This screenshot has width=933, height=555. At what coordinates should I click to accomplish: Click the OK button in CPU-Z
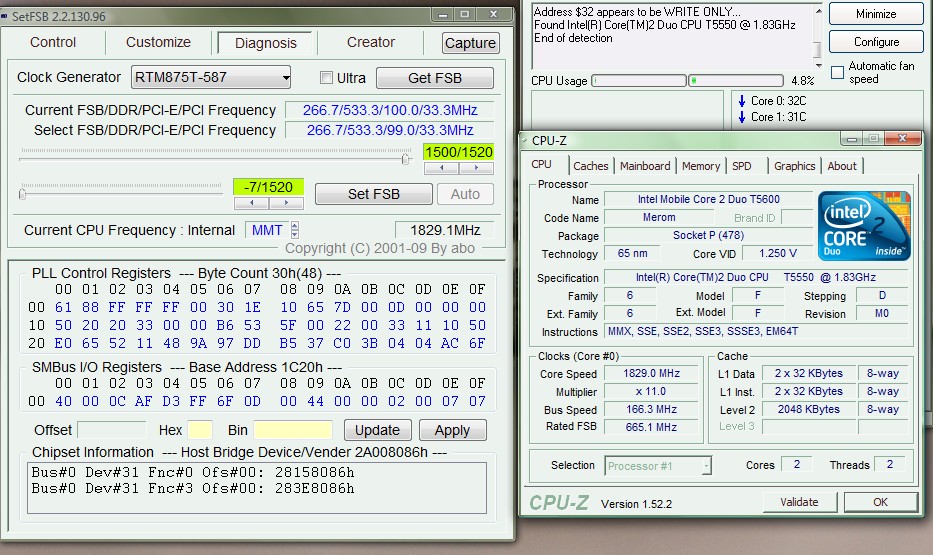(x=880, y=502)
